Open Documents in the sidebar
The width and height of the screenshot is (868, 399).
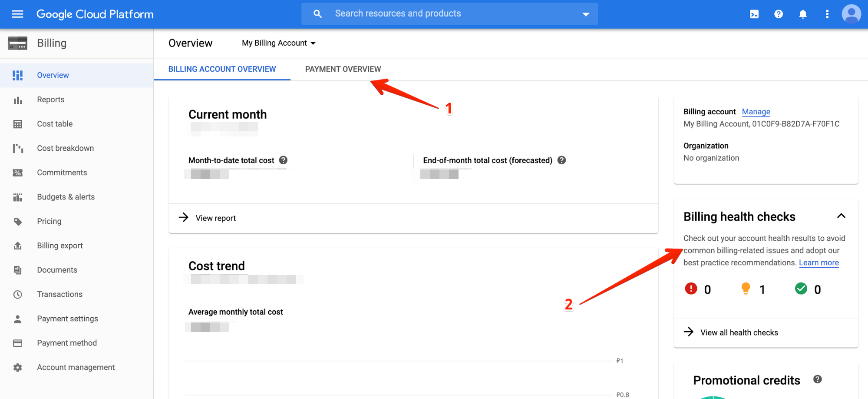76,270
